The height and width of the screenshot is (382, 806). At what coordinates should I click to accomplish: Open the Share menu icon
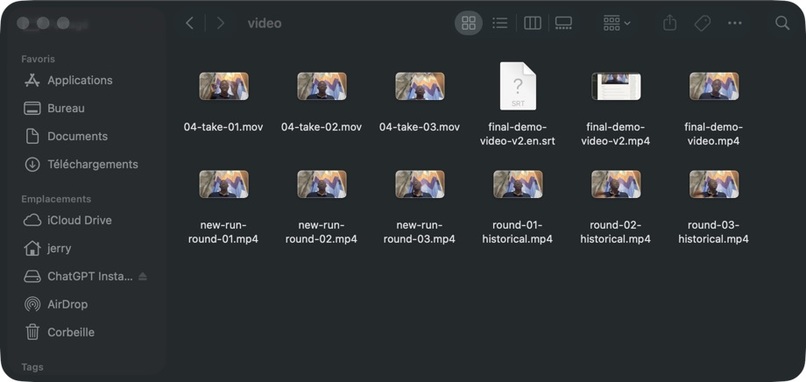tap(669, 23)
